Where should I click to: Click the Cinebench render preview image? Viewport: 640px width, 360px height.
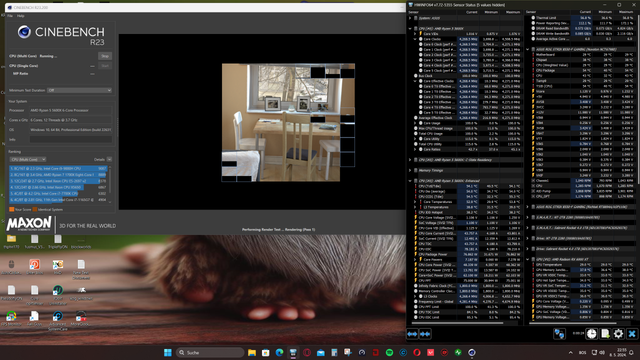(x=288, y=122)
